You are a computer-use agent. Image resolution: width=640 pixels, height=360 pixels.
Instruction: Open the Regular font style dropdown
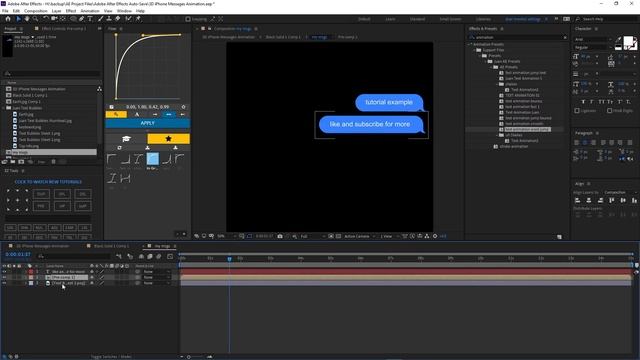click(593, 47)
